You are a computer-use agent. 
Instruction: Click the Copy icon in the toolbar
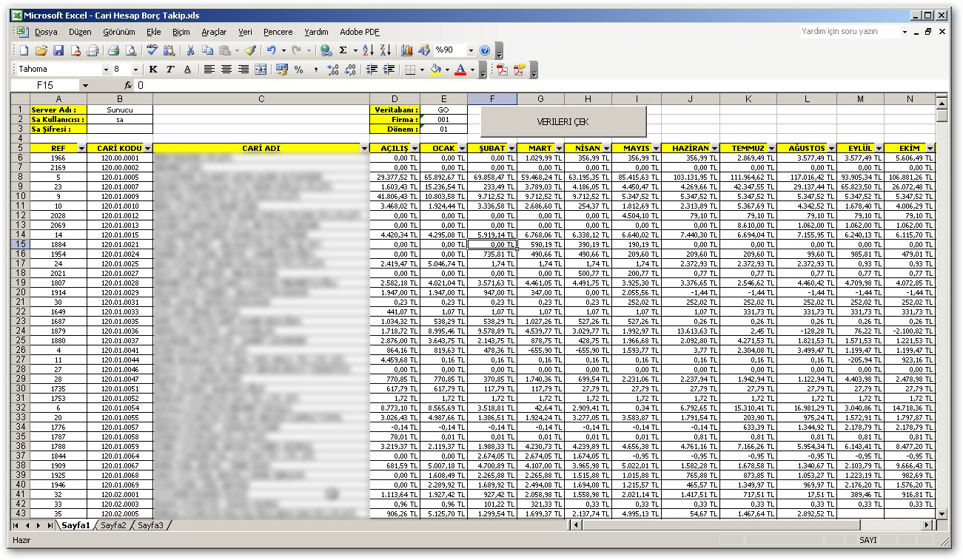[x=207, y=50]
